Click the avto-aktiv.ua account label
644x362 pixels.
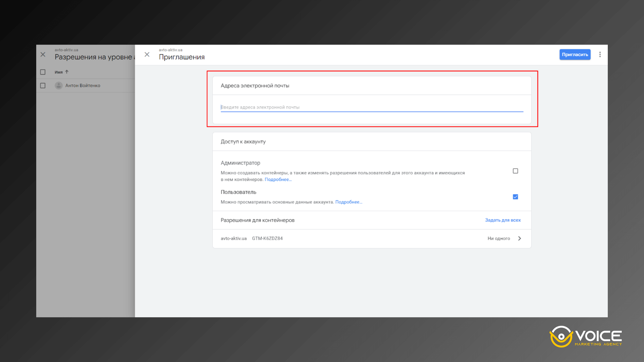tap(170, 50)
